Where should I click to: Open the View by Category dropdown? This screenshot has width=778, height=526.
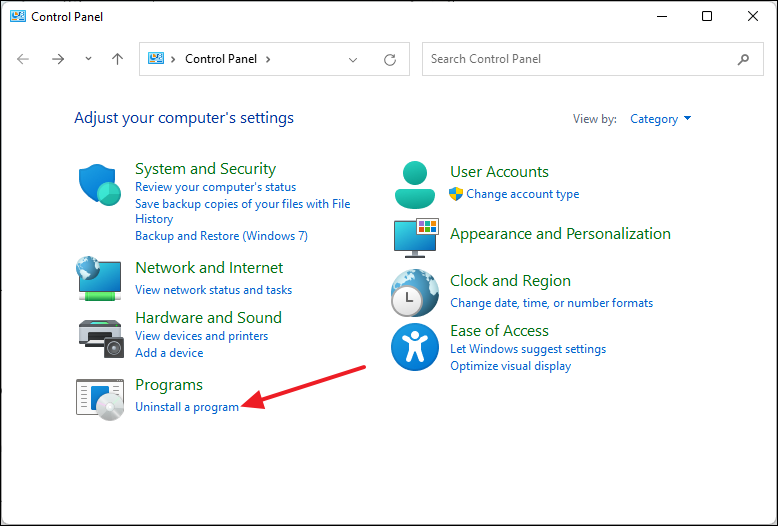(x=660, y=119)
